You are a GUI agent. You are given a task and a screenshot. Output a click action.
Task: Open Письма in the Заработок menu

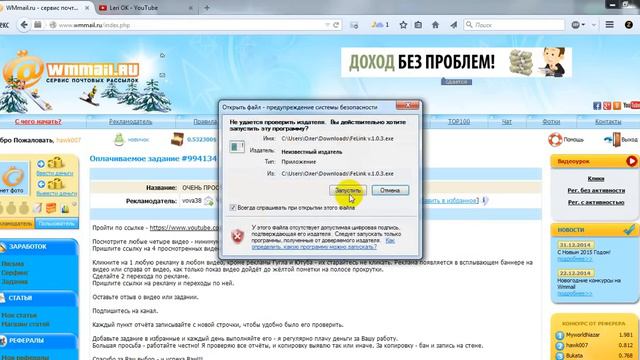(13, 264)
